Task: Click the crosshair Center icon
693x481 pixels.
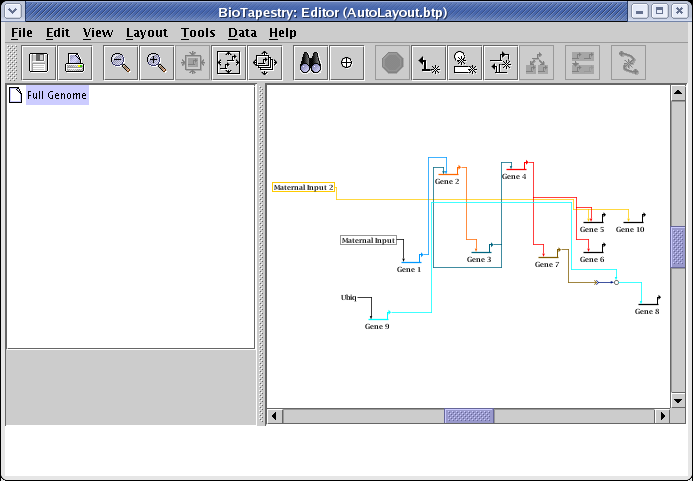Action: 347,63
